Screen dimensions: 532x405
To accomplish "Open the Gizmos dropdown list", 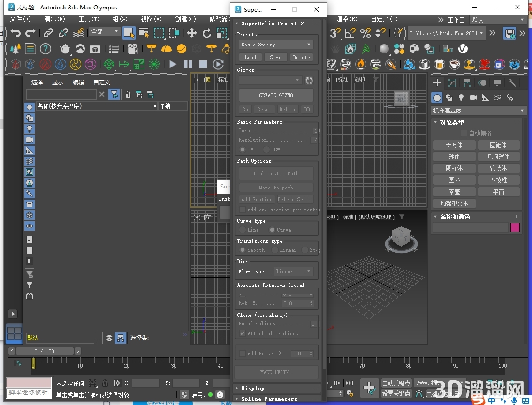I will [x=270, y=80].
